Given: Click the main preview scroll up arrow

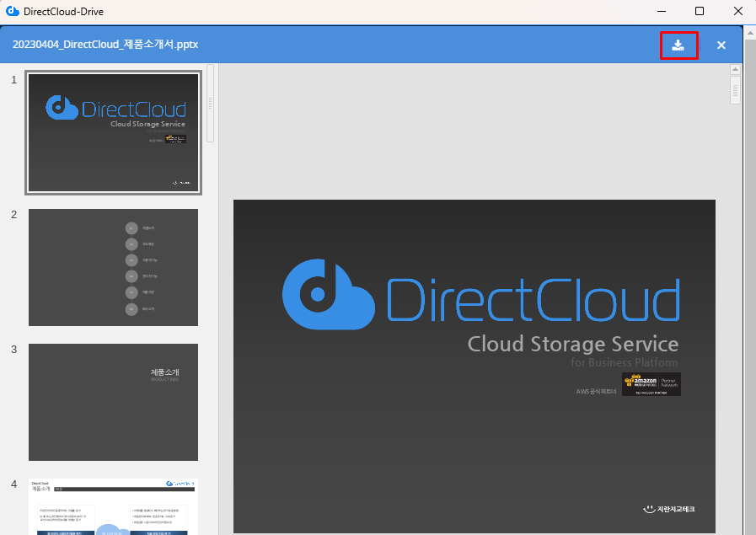Looking at the screenshot, I should tap(735, 71).
